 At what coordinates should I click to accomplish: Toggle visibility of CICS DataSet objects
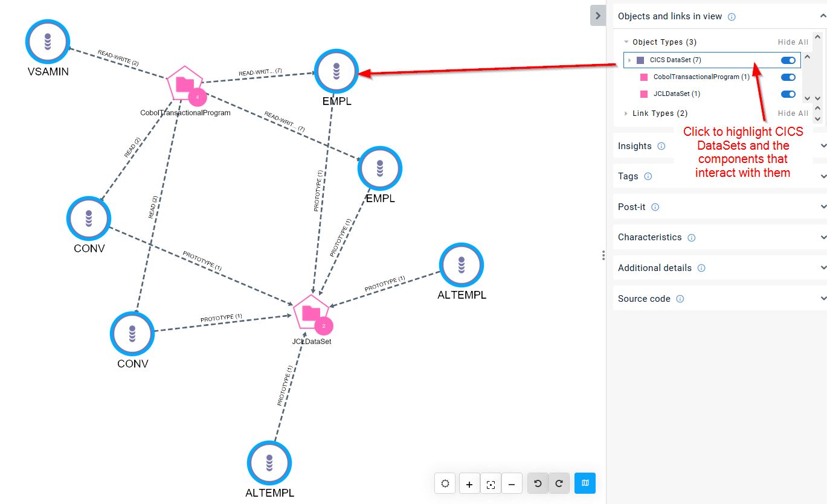coord(788,60)
